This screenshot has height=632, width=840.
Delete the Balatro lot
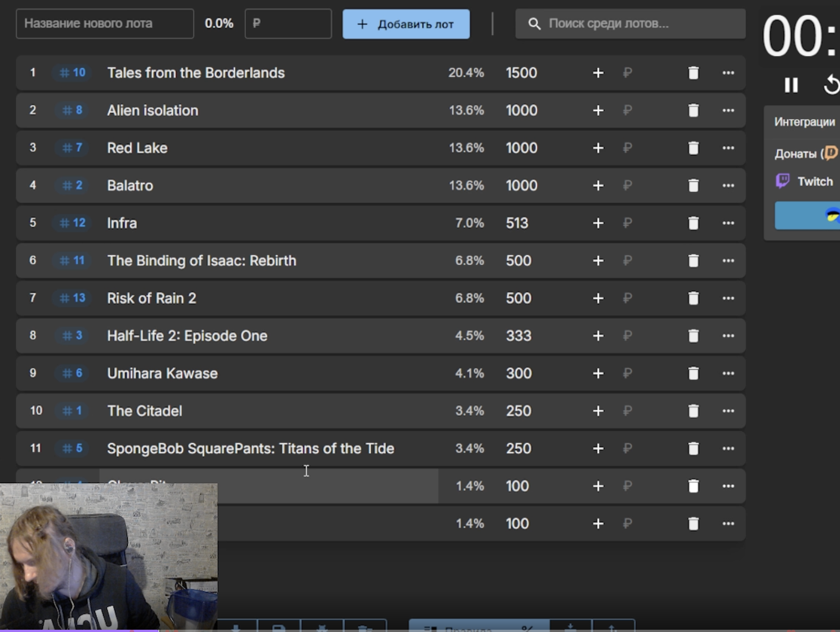(693, 186)
